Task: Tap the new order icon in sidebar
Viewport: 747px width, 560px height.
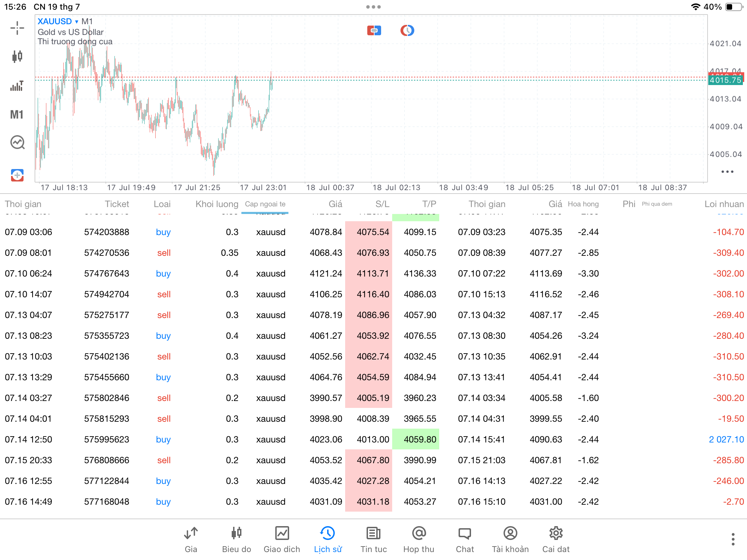Action: [17, 175]
